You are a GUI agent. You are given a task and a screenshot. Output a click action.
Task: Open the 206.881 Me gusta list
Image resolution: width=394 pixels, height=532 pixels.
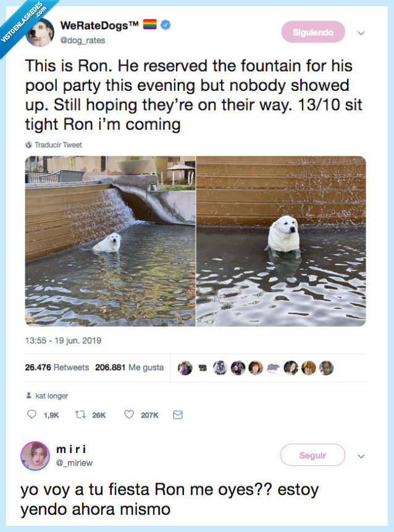point(130,368)
